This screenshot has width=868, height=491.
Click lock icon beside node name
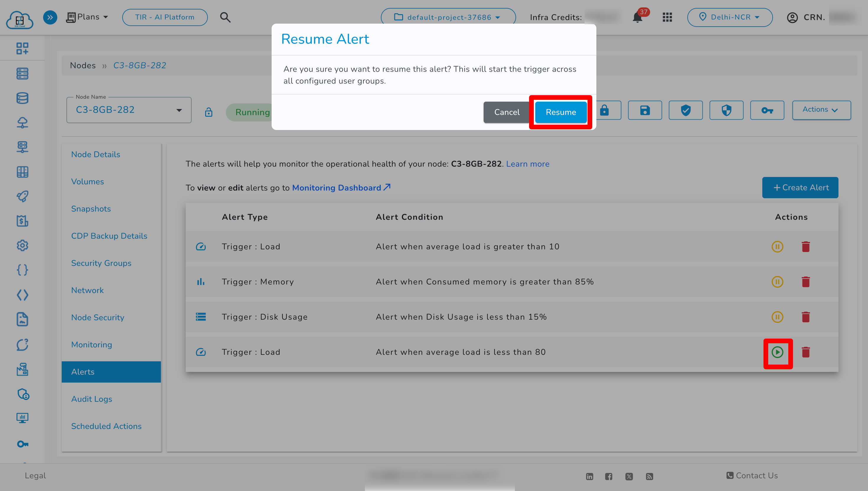208,112
